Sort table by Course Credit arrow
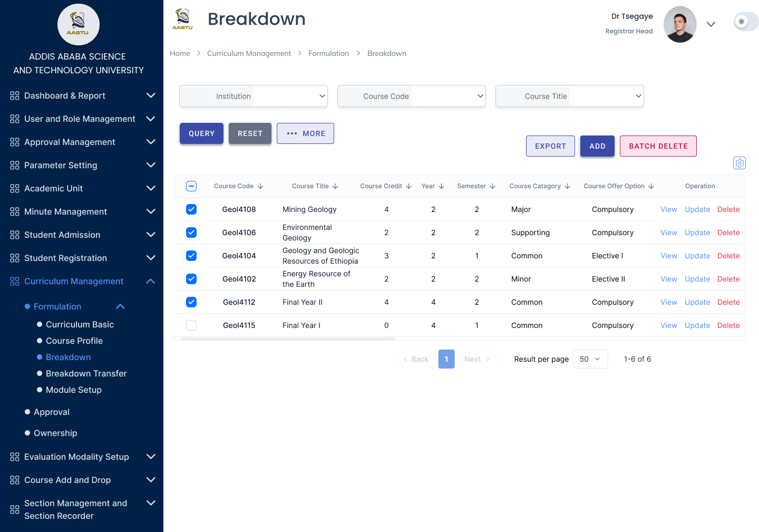This screenshot has width=759, height=532. [409, 186]
